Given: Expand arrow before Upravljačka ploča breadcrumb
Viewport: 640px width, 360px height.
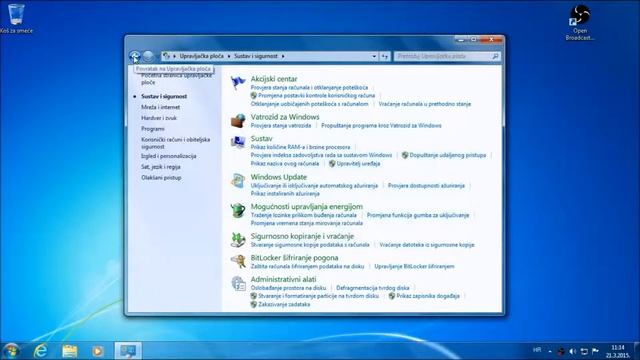Looking at the screenshot, I should pyautogui.click(x=175, y=56).
